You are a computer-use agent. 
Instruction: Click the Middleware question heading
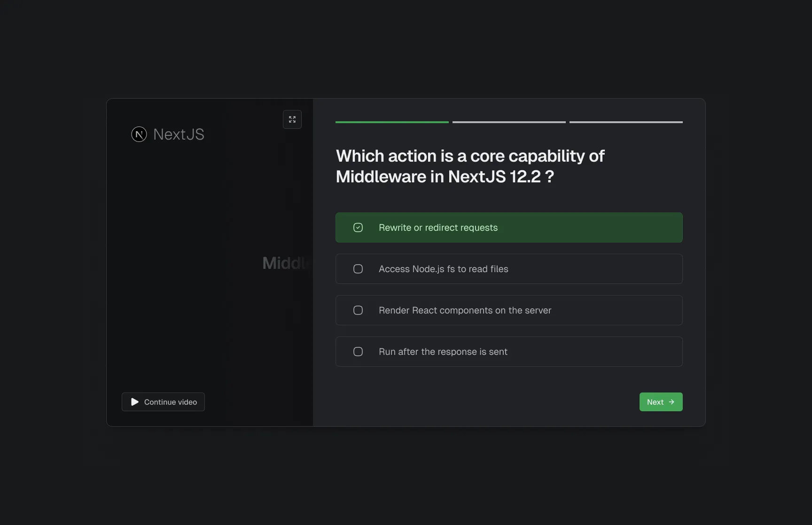click(x=470, y=166)
